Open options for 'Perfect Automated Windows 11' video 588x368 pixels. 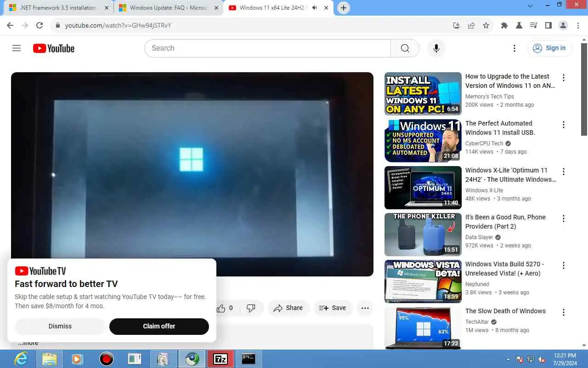[564, 125]
